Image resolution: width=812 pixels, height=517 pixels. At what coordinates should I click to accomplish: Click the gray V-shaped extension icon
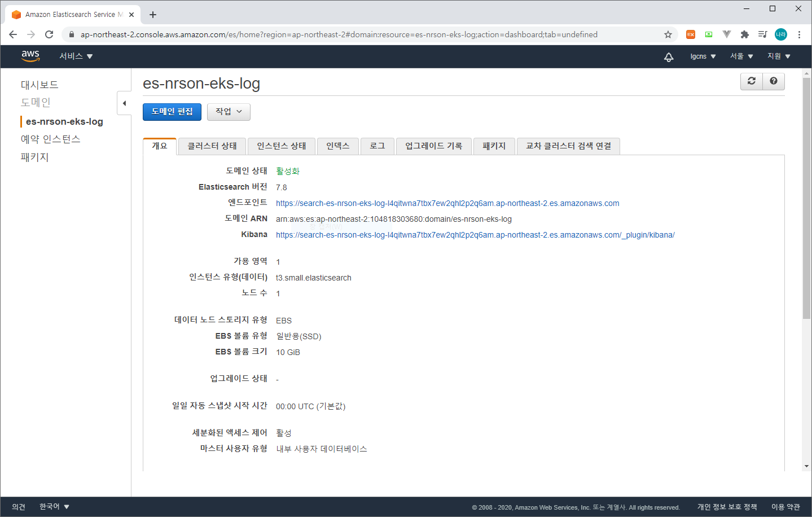[x=727, y=34]
